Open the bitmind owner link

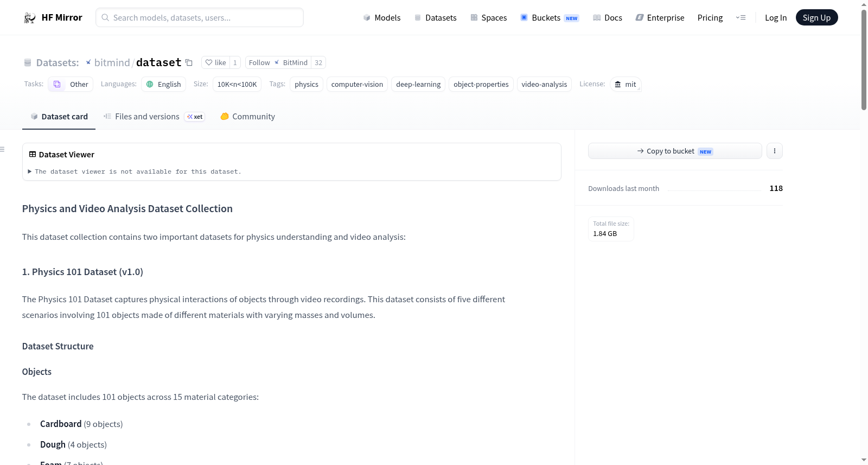point(112,62)
